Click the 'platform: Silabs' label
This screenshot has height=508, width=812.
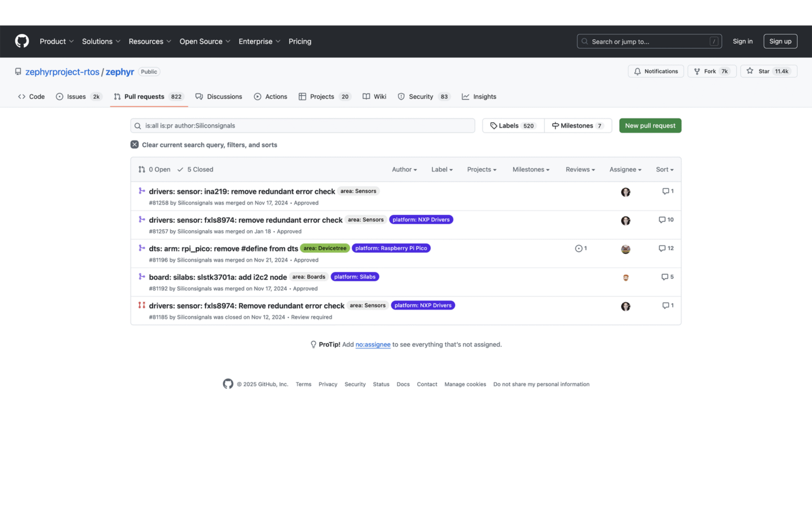tap(355, 277)
